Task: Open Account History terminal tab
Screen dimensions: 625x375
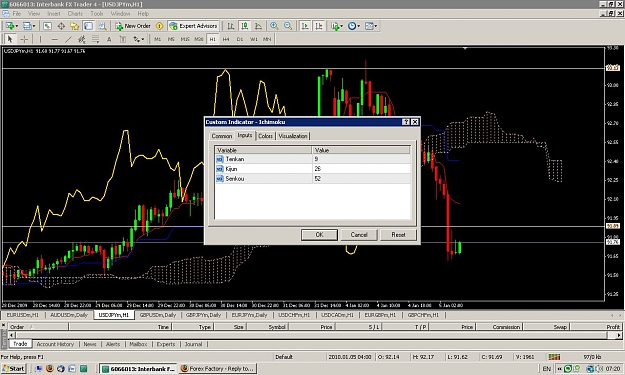Action: pyautogui.click(x=55, y=344)
